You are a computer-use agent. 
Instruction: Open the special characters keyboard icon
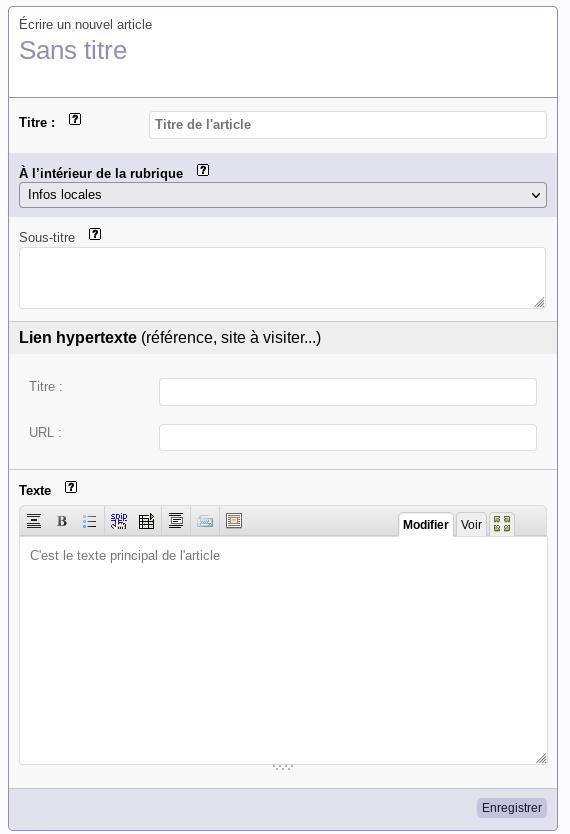[x=205, y=521]
